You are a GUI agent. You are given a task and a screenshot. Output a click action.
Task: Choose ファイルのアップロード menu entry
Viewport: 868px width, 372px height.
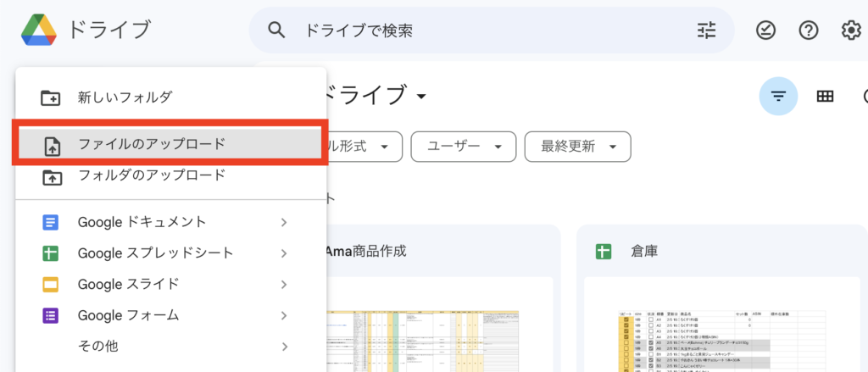(171, 144)
